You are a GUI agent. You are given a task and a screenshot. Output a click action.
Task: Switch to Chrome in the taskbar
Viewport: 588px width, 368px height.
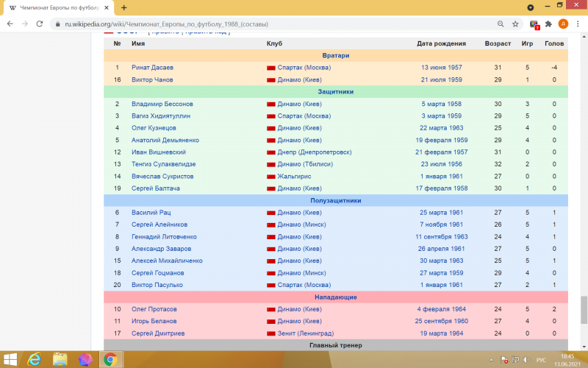point(110,359)
